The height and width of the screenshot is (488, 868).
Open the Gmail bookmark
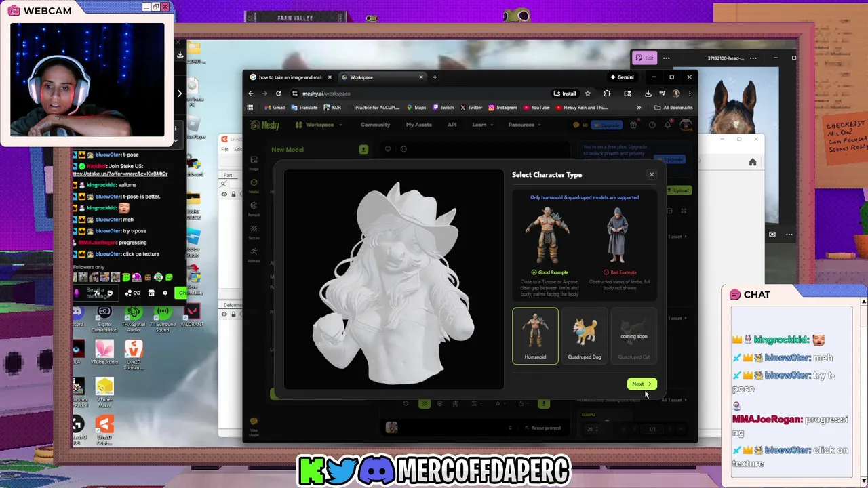coord(275,108)
